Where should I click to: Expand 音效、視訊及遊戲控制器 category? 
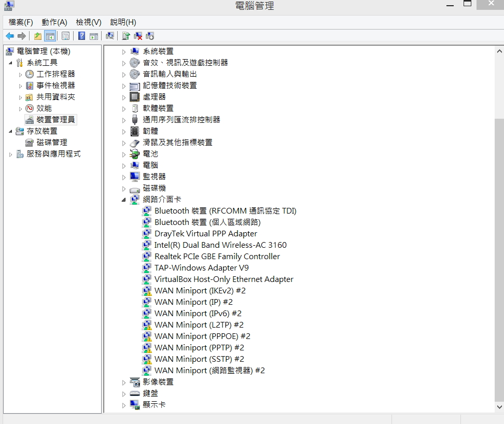(123, 63)
